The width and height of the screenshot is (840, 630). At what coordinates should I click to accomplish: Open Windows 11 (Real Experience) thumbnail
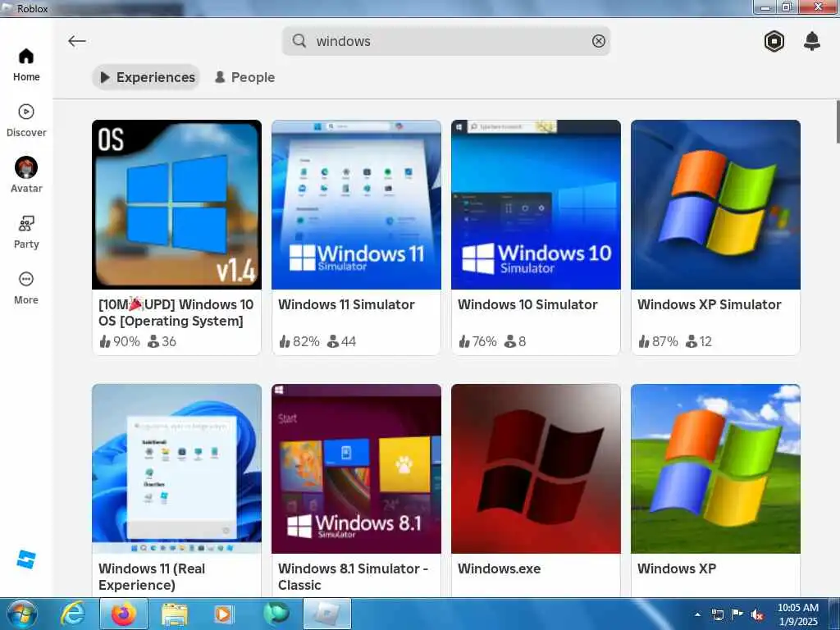coord(177,468)
